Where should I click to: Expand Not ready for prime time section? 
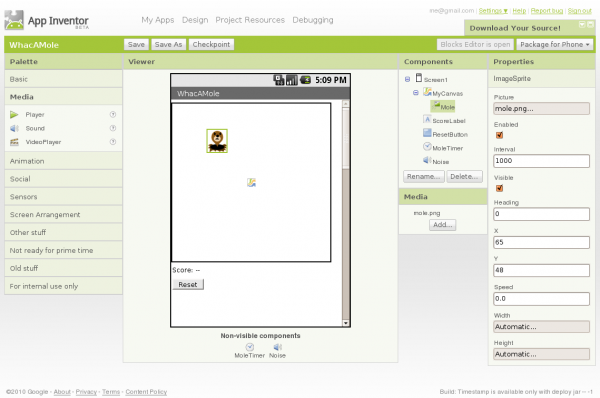point(64,250)
